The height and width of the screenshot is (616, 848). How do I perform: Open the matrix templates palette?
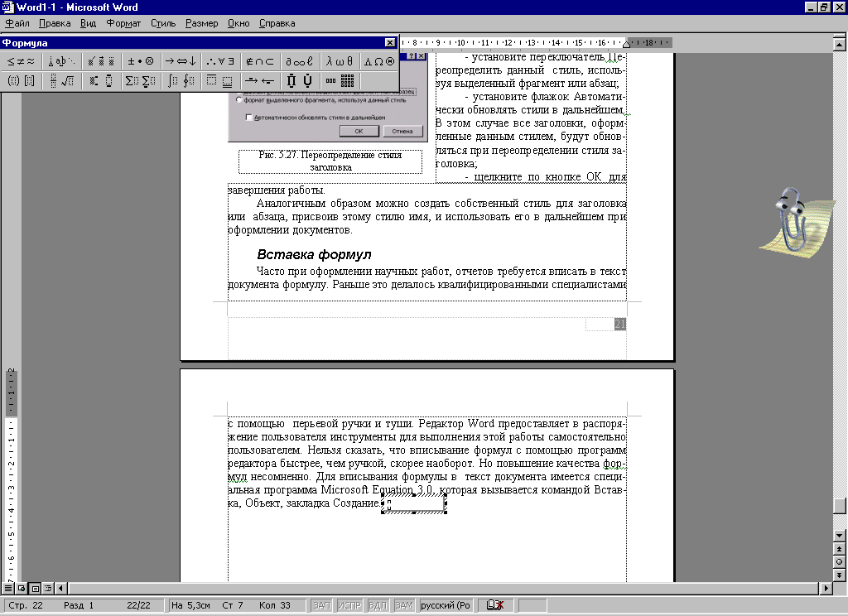(340, 81)
